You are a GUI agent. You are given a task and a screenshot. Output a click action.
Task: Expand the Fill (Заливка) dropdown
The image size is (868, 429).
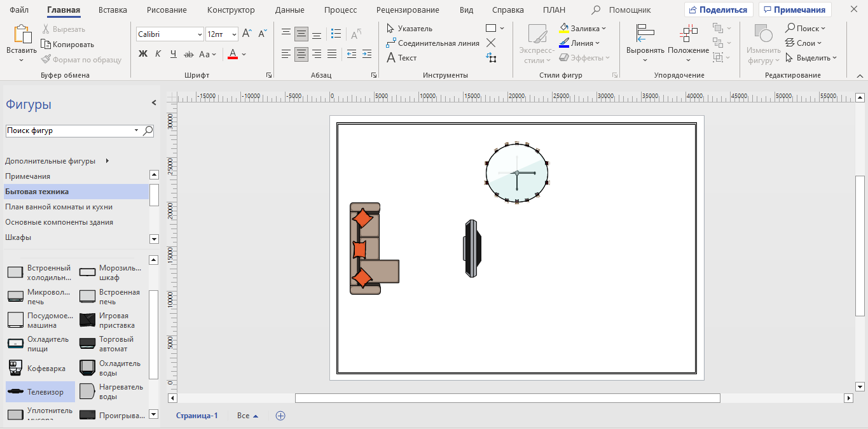[x=603, y=29]
